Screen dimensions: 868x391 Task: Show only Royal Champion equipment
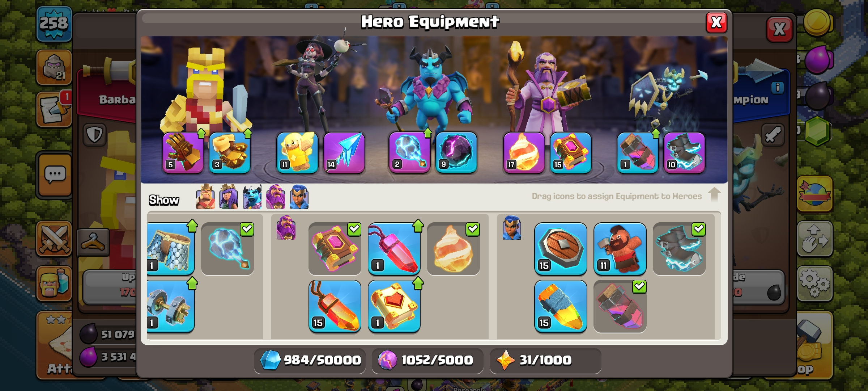pos(299,197)
